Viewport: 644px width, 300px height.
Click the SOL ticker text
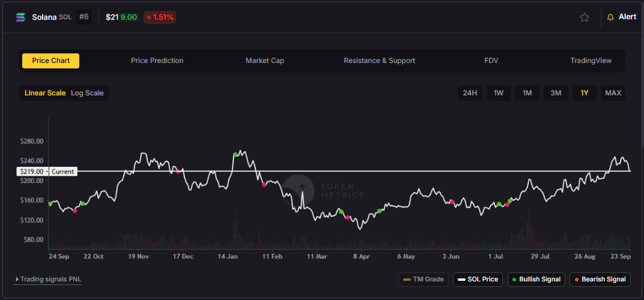65,17
